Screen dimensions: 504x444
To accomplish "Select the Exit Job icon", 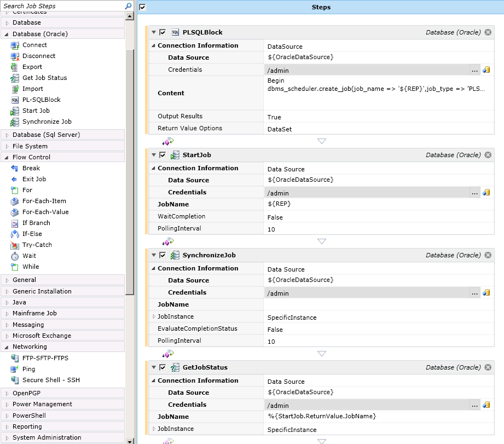I will pyautogui.click(x=15, y=179).
